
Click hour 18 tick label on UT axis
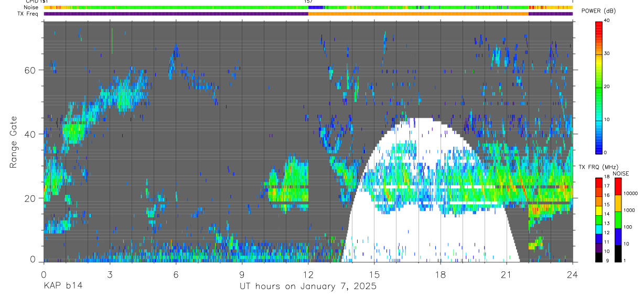(441, 273)
